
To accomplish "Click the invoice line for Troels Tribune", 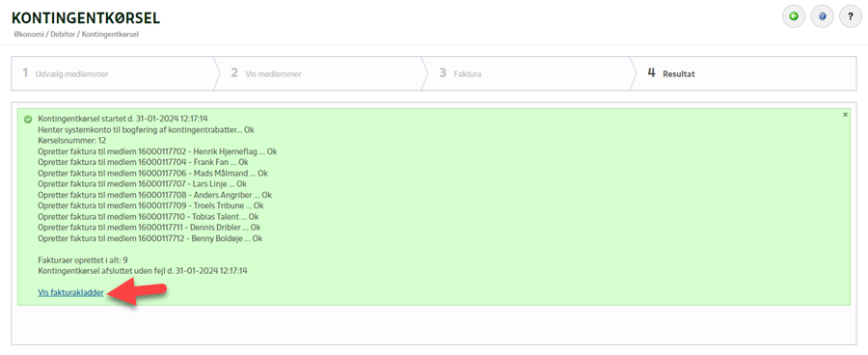I will 151,206.
